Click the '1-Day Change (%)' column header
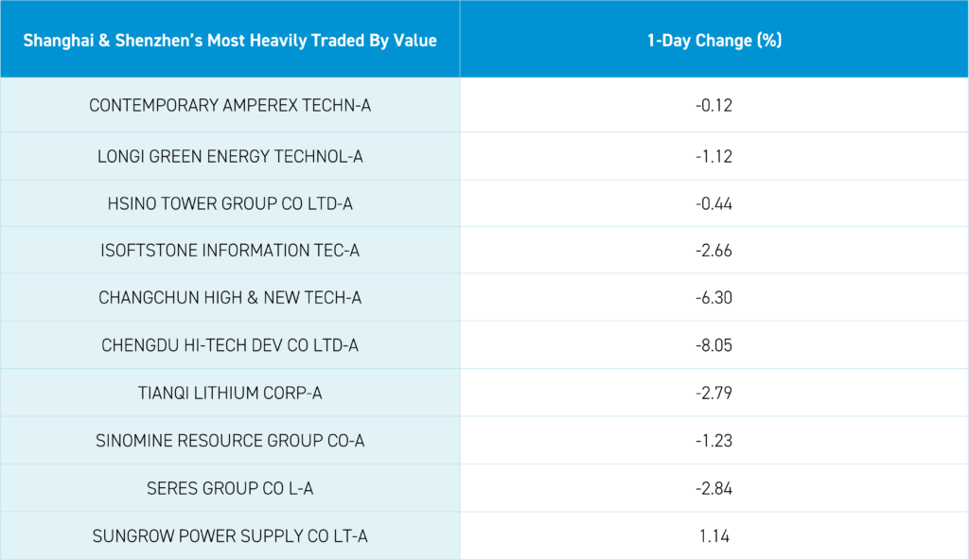 [x=714, y=41]
